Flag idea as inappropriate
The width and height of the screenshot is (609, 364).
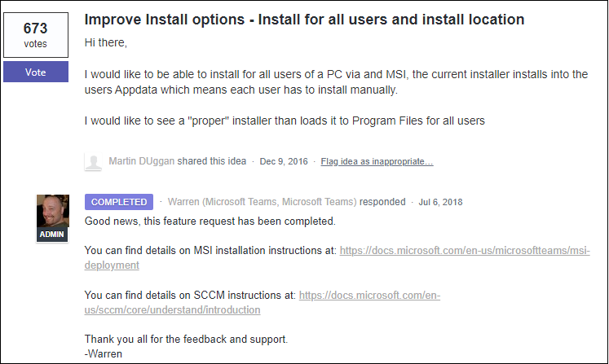point(377,161)
